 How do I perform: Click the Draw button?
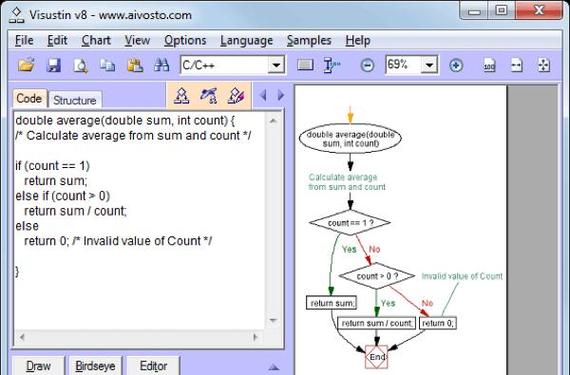39,366
